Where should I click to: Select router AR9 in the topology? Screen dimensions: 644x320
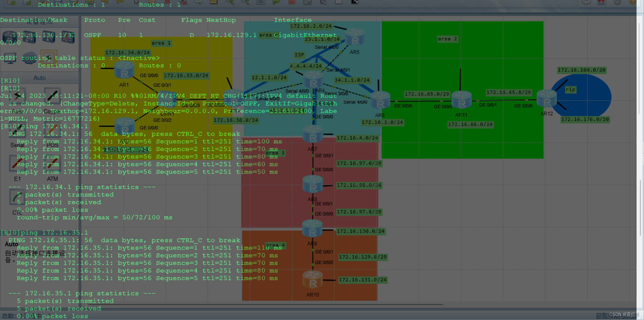point(312,229)
